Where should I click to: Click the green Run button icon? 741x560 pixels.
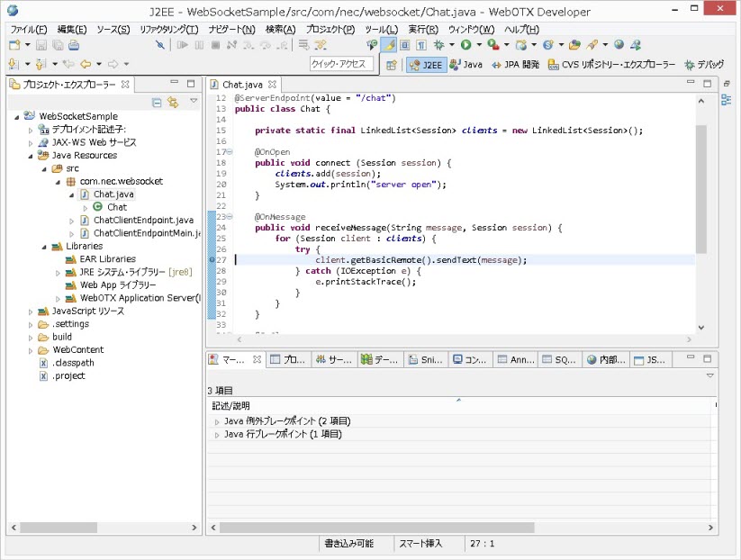coord(465,45)
